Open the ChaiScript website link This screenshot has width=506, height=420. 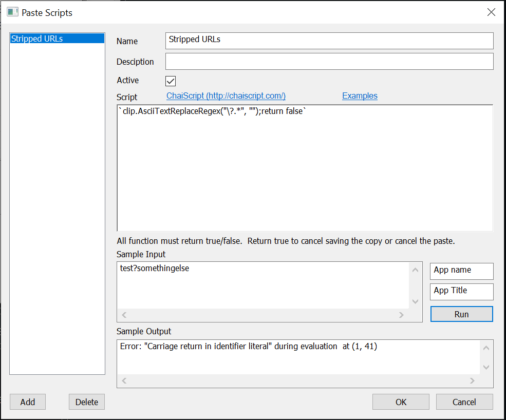point(226,96)
